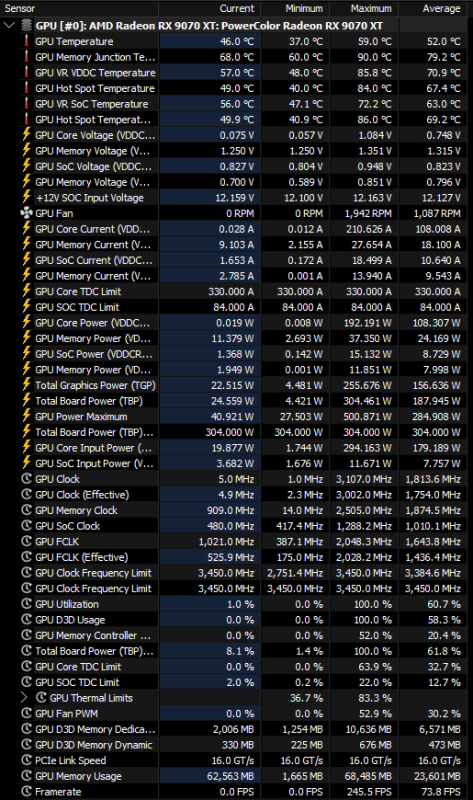Click lightning icon beside GPU SoC Input Power
Screen dimensions: 473x800
(x=27, y=463)
